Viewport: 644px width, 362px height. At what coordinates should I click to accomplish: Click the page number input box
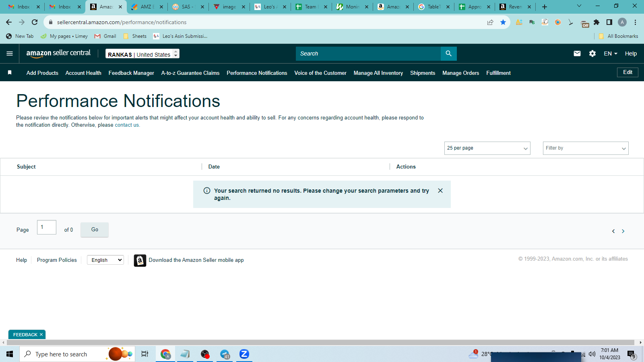(47, 227)
